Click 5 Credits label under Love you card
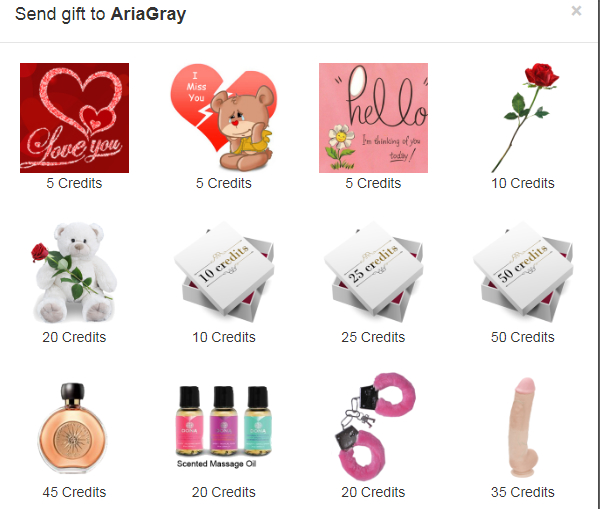Image resolution: width=600 pixels, height=509 pixels. coord(74,183)
